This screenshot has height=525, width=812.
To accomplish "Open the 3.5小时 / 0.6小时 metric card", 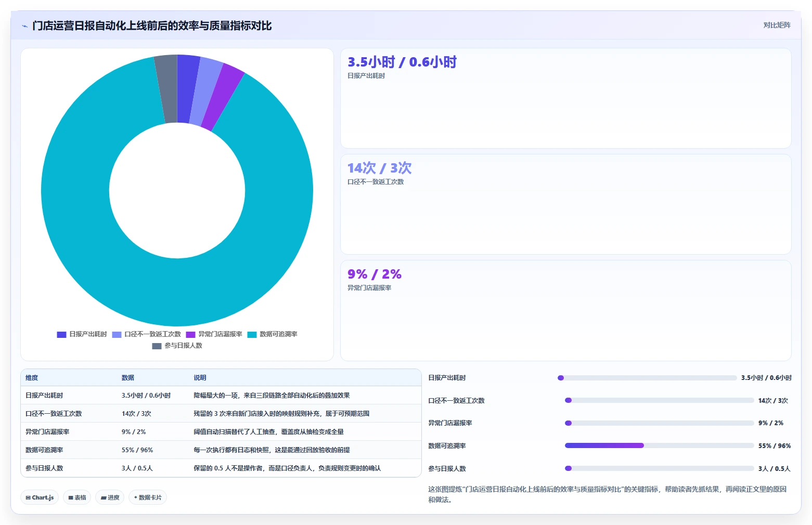I will [x=565, y=98].
